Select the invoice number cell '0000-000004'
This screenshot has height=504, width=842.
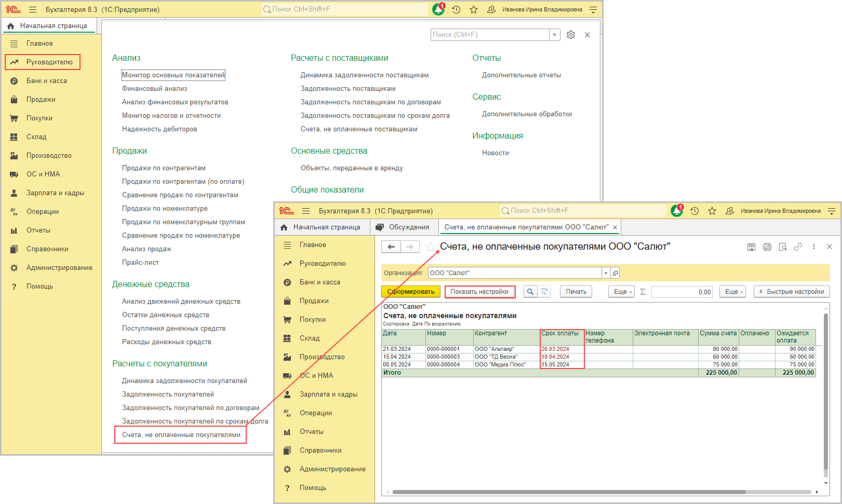[x=449, y=365]
